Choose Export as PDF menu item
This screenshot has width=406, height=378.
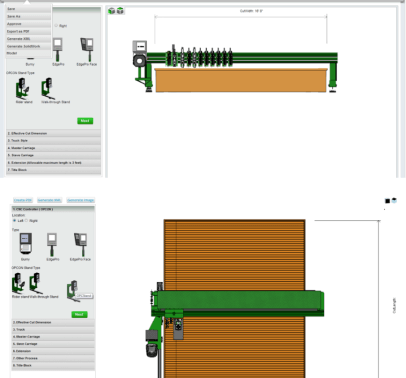28,31
